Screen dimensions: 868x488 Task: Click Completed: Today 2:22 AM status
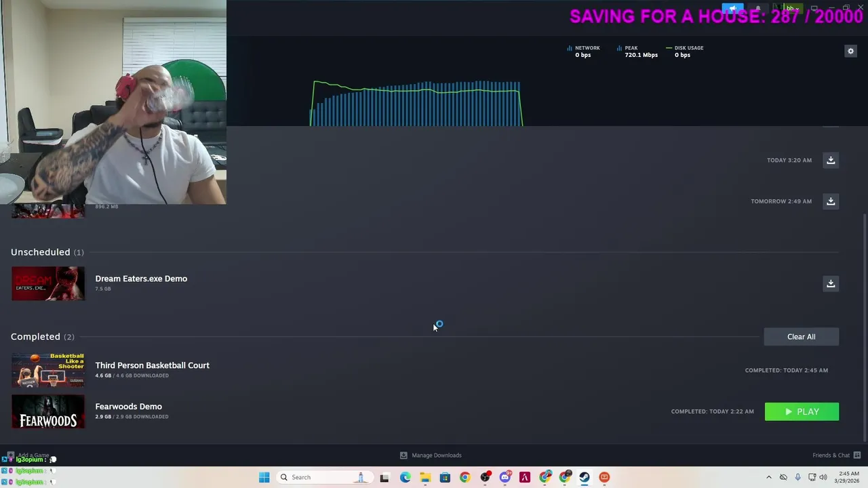[713, 411]
